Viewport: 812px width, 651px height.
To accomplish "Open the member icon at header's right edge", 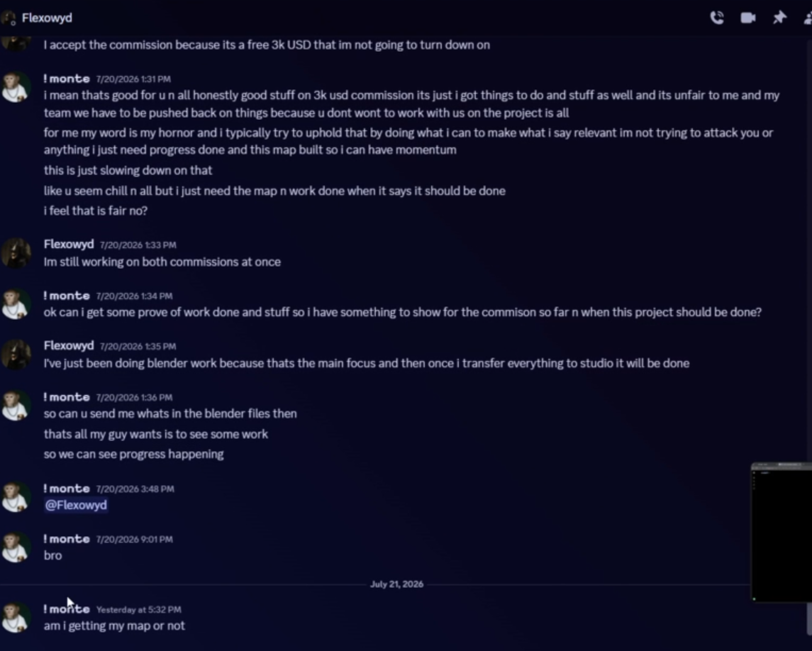I will pos(808,18).
